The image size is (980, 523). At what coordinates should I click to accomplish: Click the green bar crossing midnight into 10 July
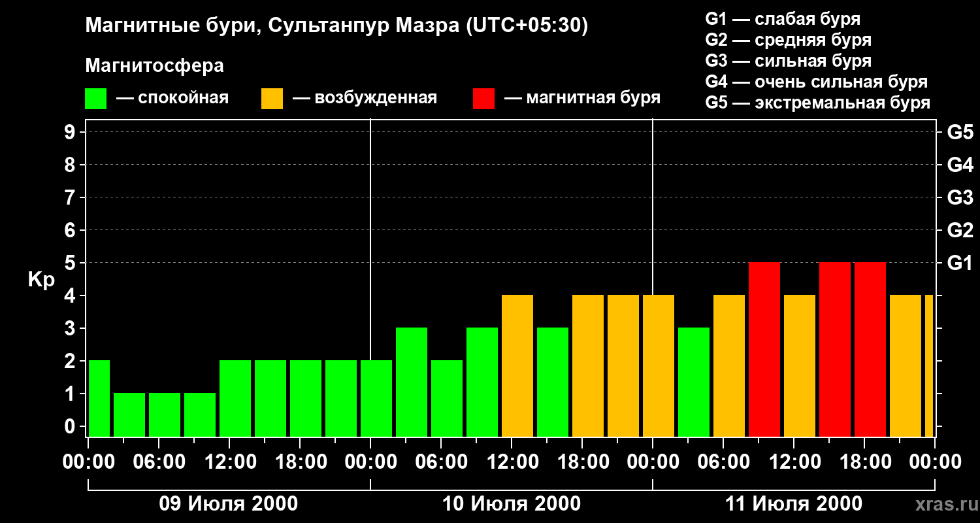tap(376, 399)
